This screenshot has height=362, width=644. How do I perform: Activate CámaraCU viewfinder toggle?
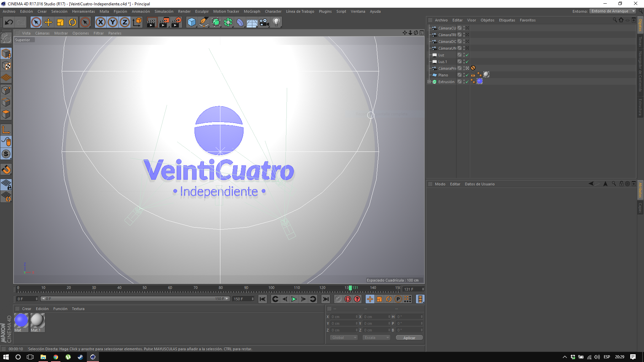click(x=467, y=28)
